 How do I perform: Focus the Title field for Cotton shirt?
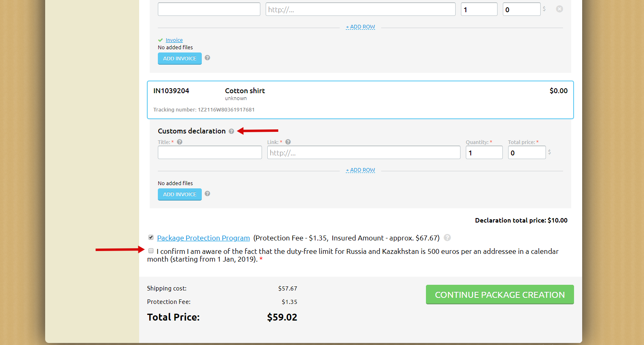210,153
